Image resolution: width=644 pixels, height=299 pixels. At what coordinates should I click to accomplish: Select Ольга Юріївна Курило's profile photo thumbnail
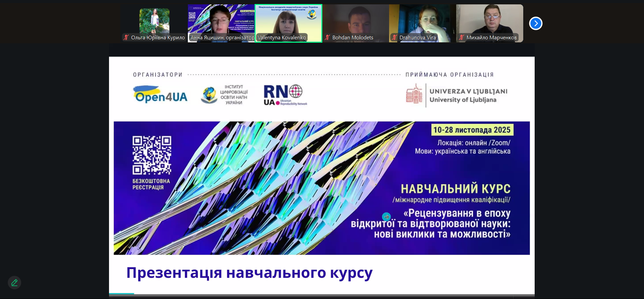154,20
